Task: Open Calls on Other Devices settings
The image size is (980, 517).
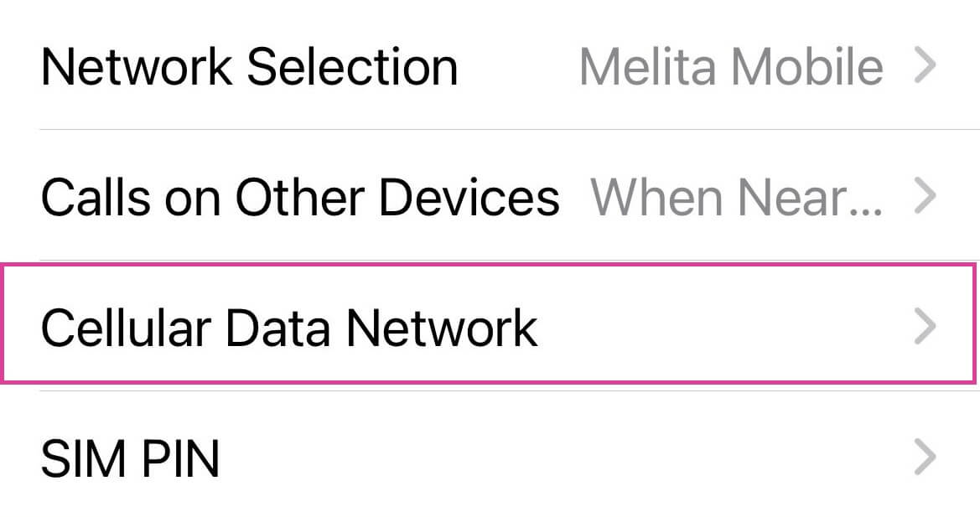Action: click(x=503, y=197)
